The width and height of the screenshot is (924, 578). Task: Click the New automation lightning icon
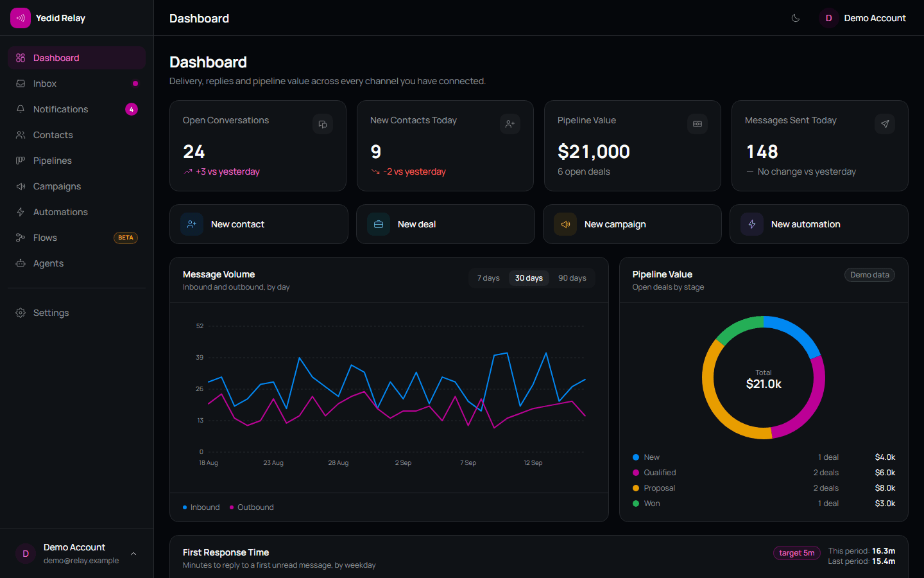point(752,224)
